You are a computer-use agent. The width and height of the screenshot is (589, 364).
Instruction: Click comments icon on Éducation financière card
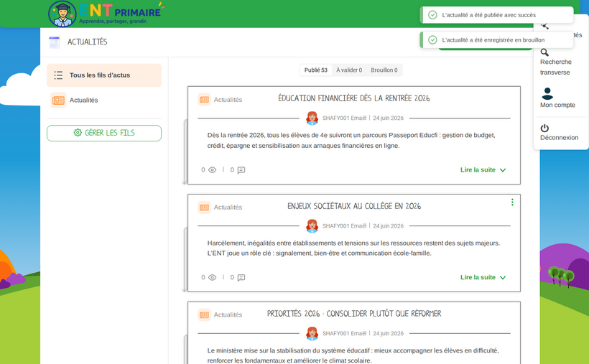[241, 170]
